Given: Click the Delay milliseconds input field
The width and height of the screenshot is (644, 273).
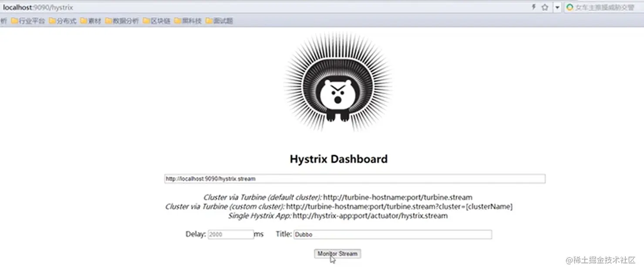Looking at the screenshot, I should tap(231, 234).
